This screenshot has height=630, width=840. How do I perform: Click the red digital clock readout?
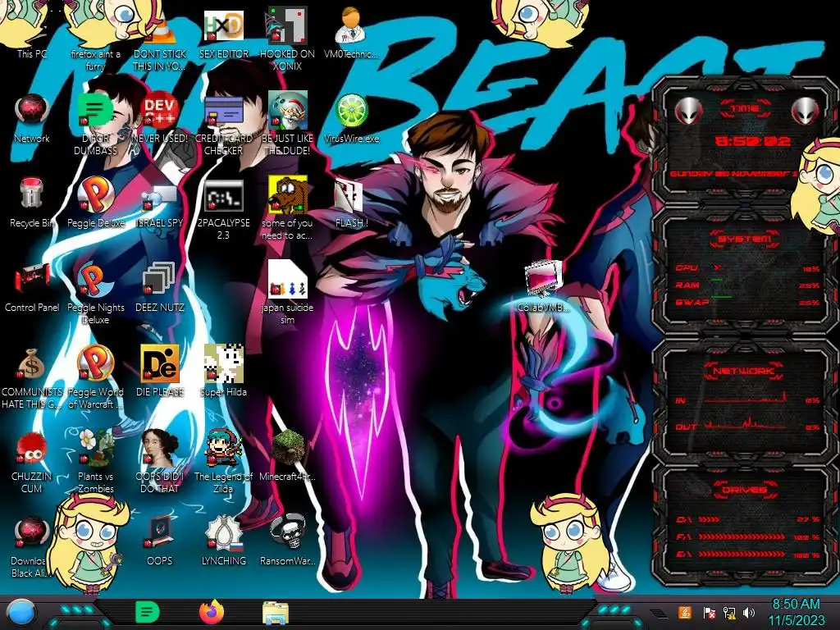(753, 141)
